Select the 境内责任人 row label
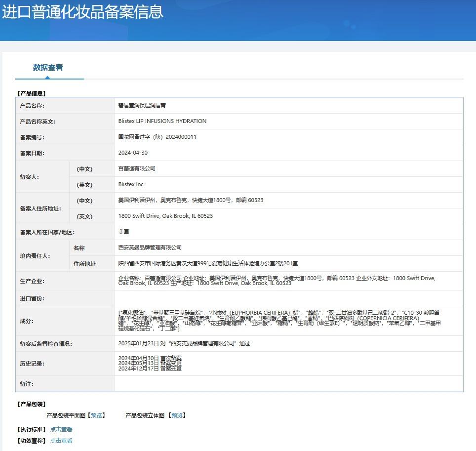Image resolution: width=476 pixels, height=451 pixels. (x=35, y=256)
